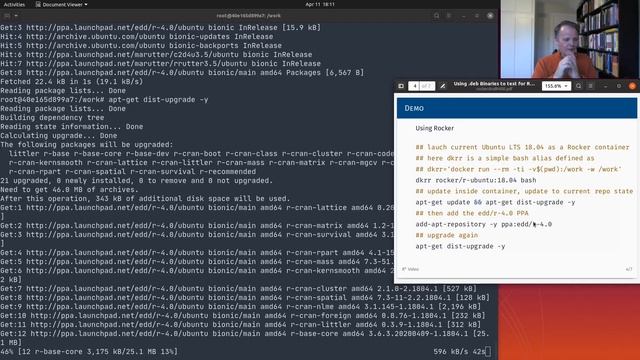
Task: Activate the annotate pencil icon in Document Viewer
Action: (442, 86)
